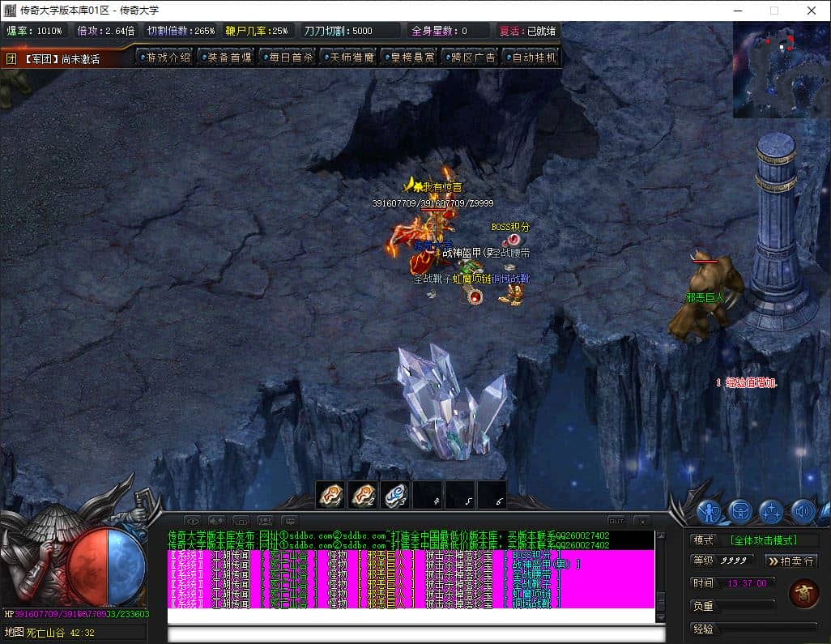The height and width of the screenshot is (644, 831).
Task: Click the speech bubble chat icon
Action: click(290, 521)
